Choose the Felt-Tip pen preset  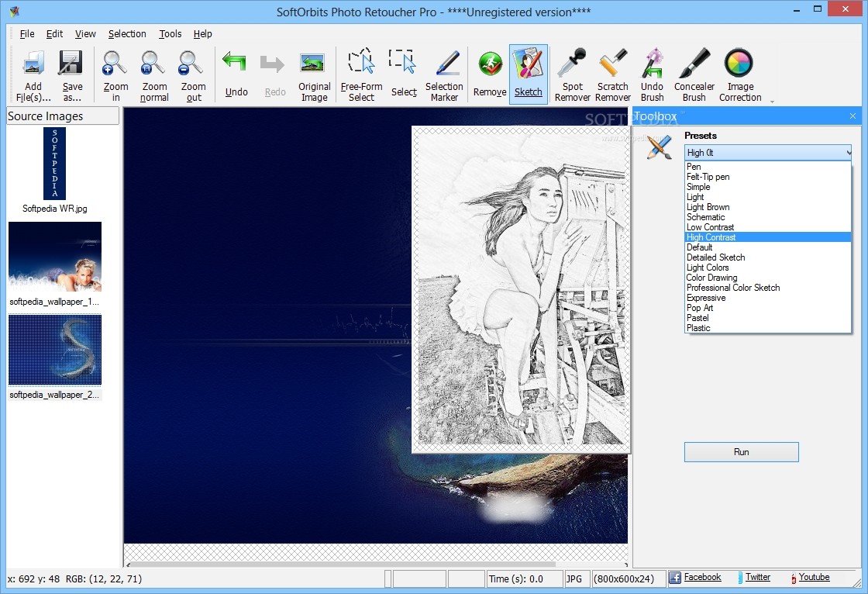point(768,177)
